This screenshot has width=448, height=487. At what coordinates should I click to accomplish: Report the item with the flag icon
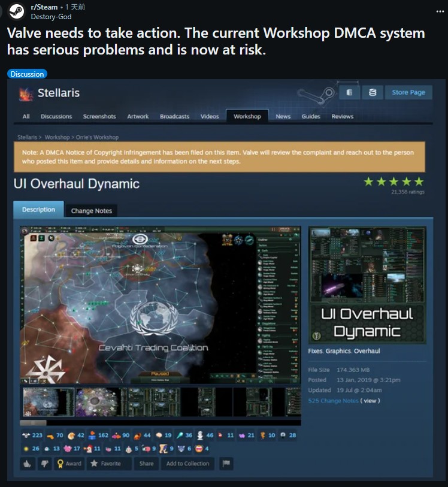pyautogui.click(x=226, y=464)
